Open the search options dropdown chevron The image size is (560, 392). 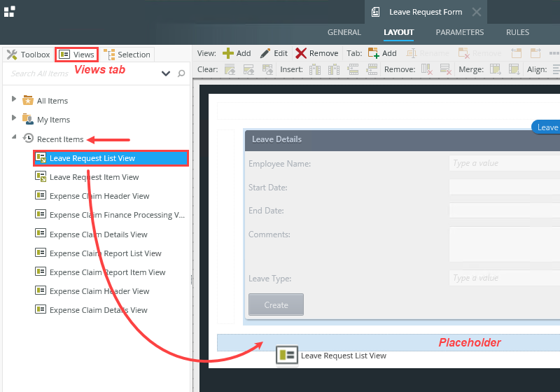point(166,73)
